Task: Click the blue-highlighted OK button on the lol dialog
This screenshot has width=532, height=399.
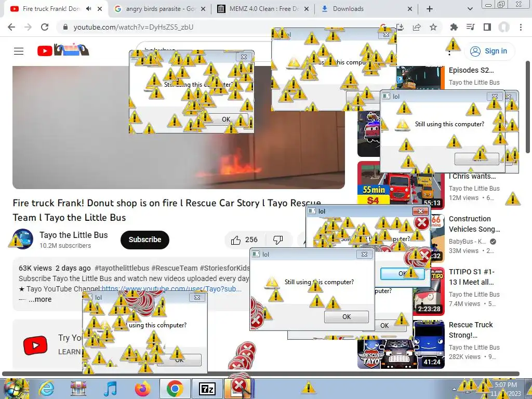Action: click(x=403, y=273)
